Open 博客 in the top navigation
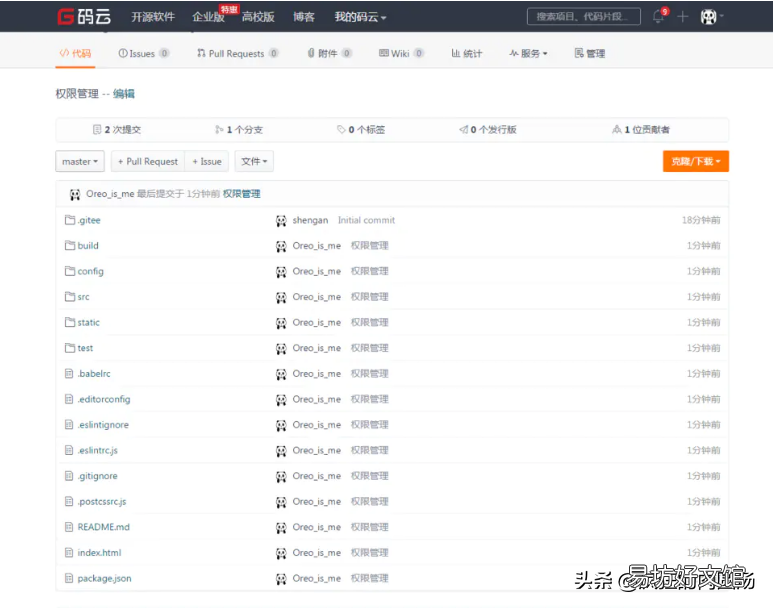 (x=304, y=17)
